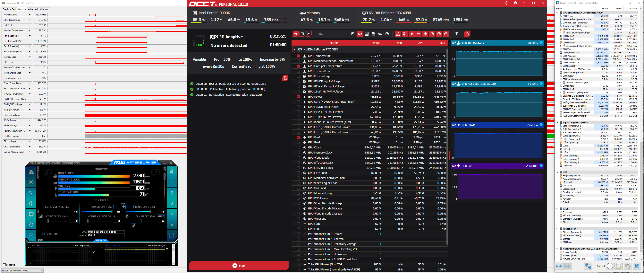Reset OCCT sensor min/max with refresh icon
The height and width of the screenshot is (273, 644).
coord(467,34)
